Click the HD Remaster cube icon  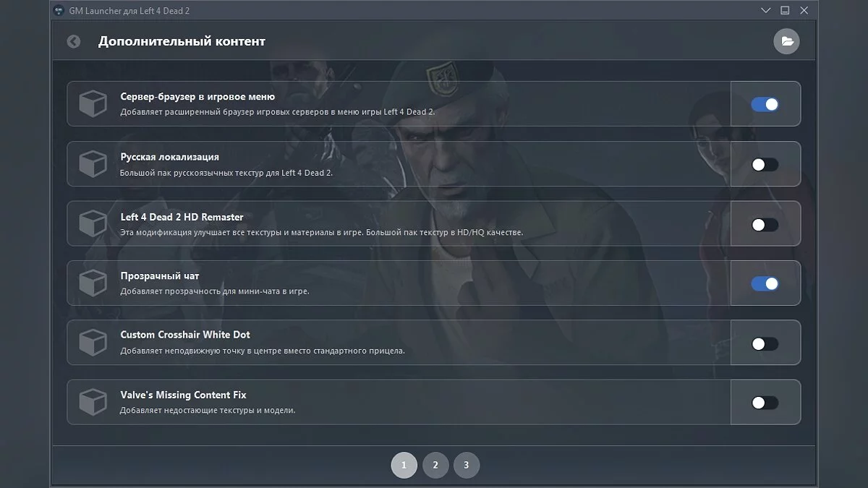pyautogui.click(x=93, y=223)
